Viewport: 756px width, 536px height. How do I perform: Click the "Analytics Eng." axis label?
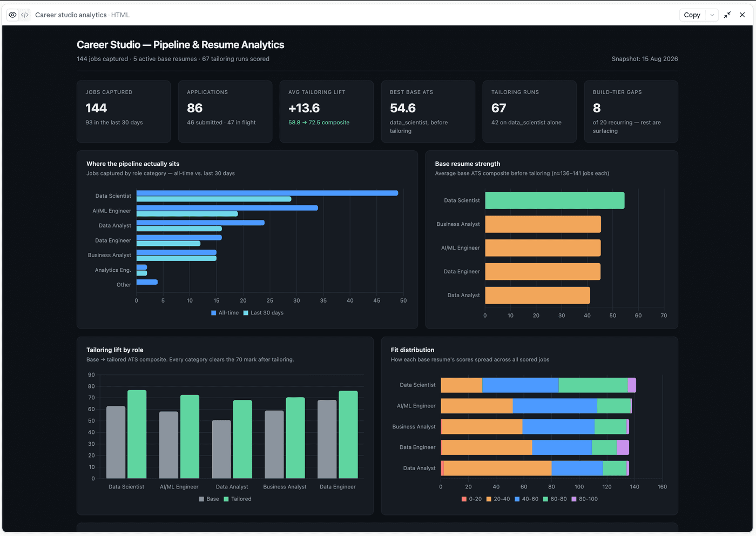113,270
